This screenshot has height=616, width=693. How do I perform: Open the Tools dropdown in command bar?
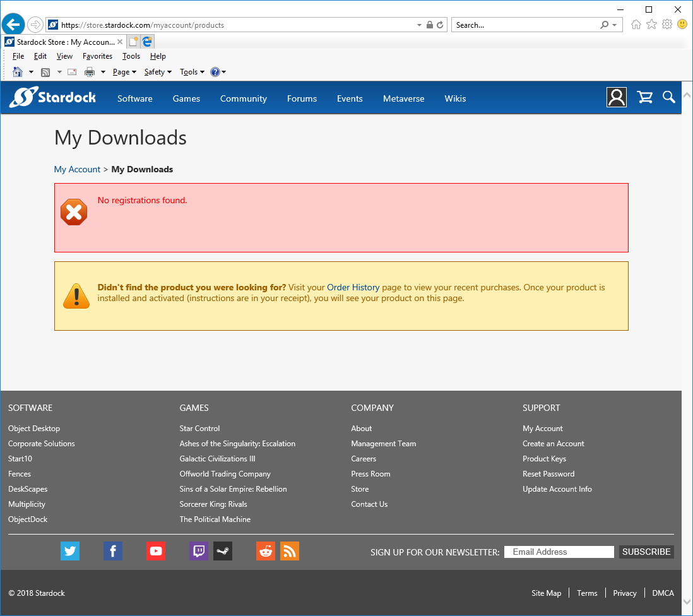(192, 72)
